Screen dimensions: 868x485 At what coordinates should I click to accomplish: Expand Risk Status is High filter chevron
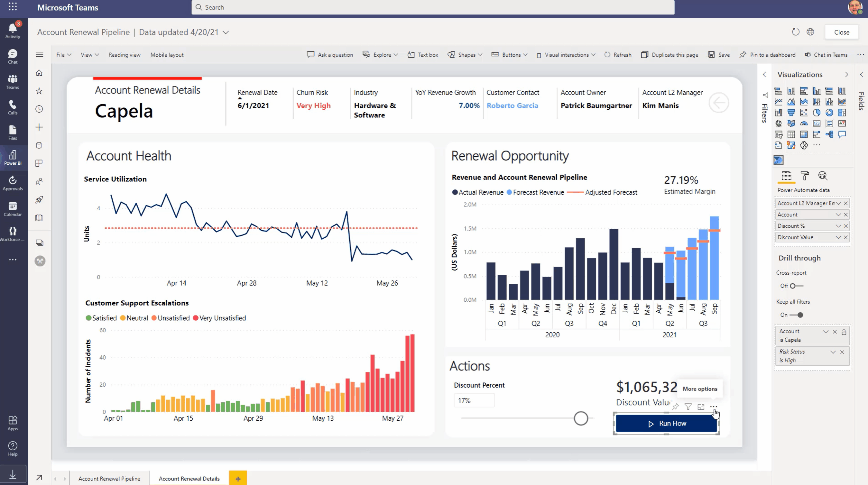[833, 352]
